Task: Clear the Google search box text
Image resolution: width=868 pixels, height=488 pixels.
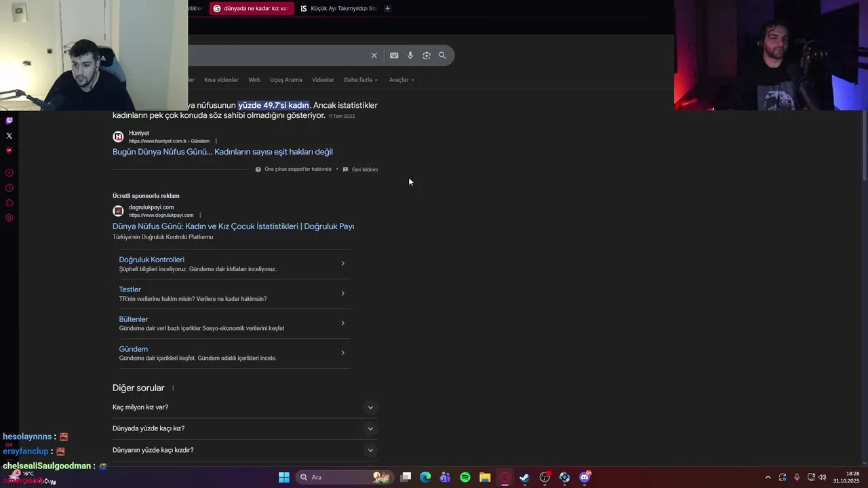Action: [x=374, y=56]
